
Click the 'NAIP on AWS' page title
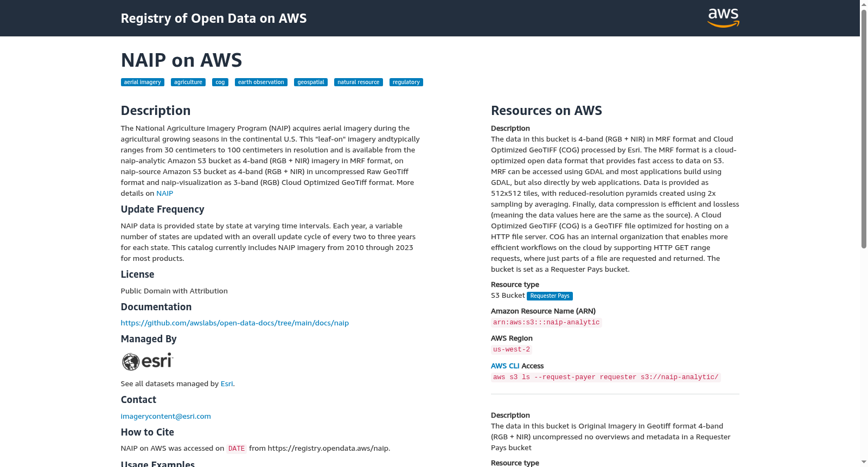click(181, 60)
